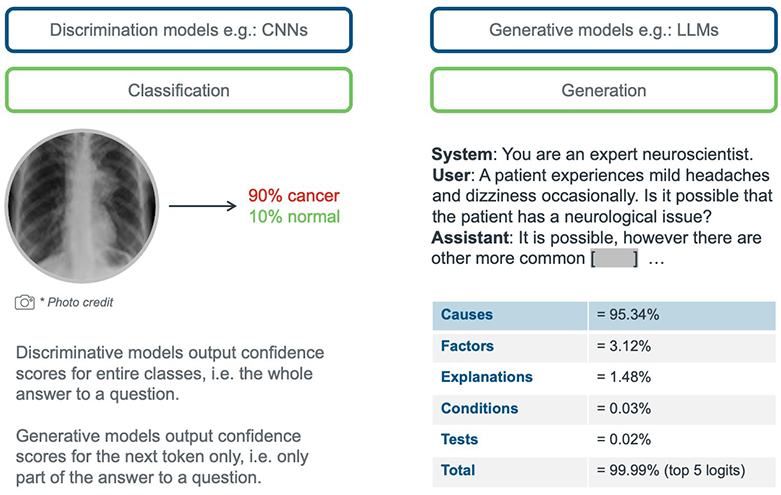Click the System prompt label text

tap(462, 154)
